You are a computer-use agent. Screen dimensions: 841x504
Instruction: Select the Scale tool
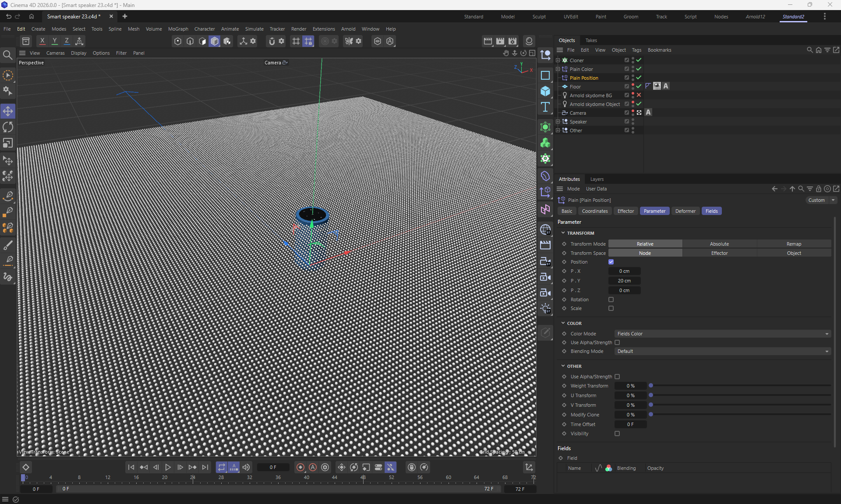[x=8, y=143]
